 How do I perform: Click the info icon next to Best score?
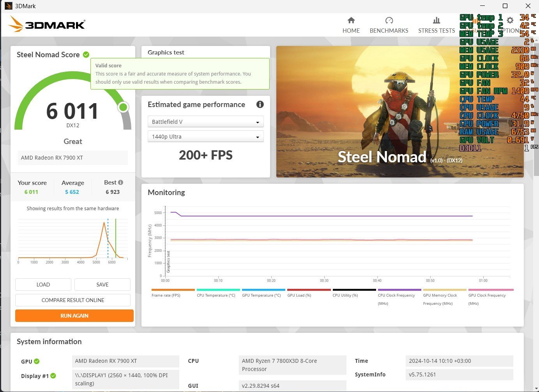120,182
